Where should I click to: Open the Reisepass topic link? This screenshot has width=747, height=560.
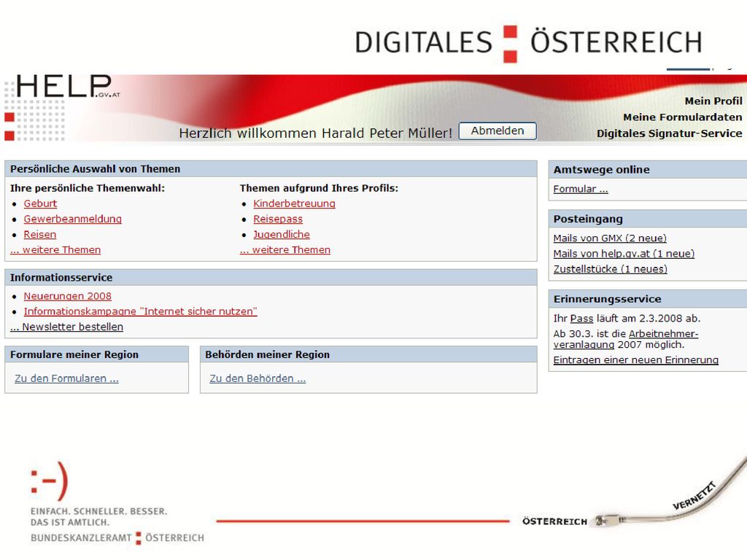tap(278, 219)
